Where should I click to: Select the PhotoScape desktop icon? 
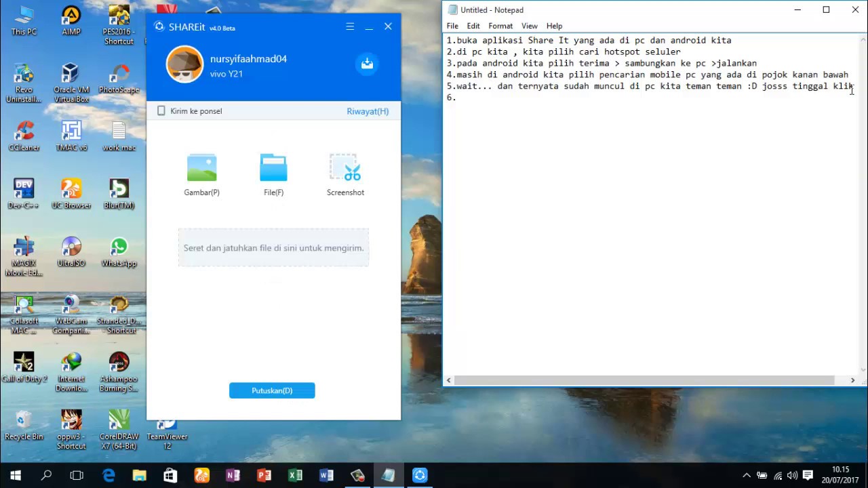click(x=119, y=79)
